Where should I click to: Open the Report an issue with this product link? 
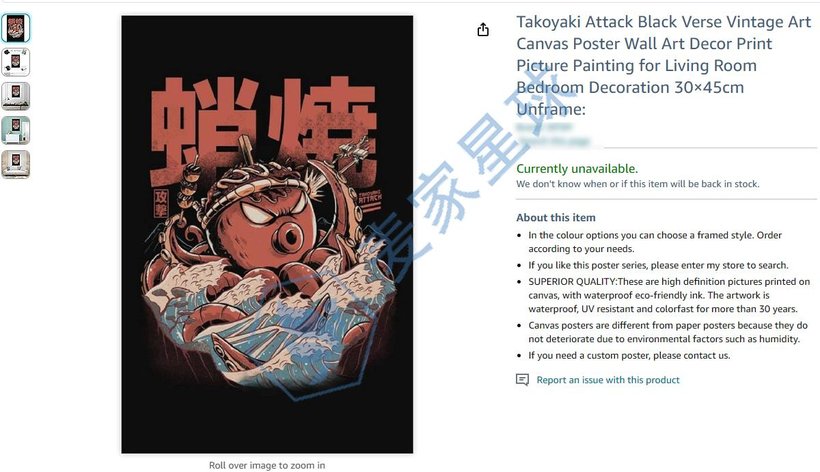click(x=608, y=380)
